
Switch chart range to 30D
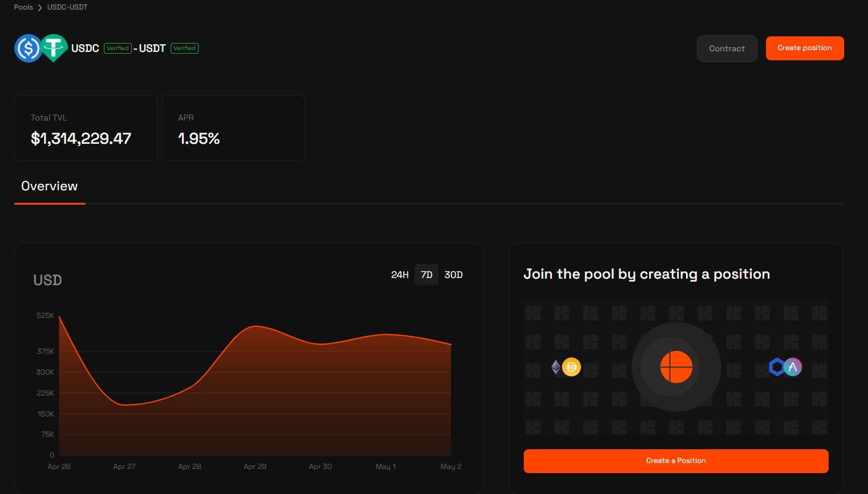click(453, 275)
